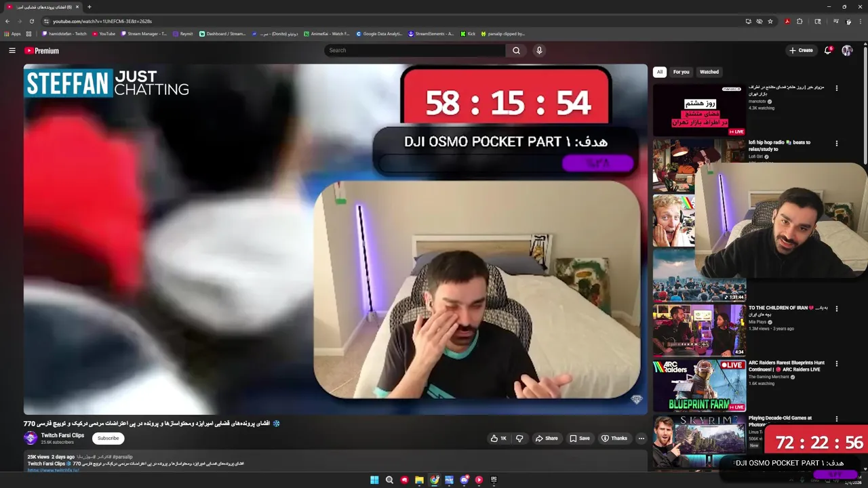Open more actions ellipsis under the video

pos(641,439)
